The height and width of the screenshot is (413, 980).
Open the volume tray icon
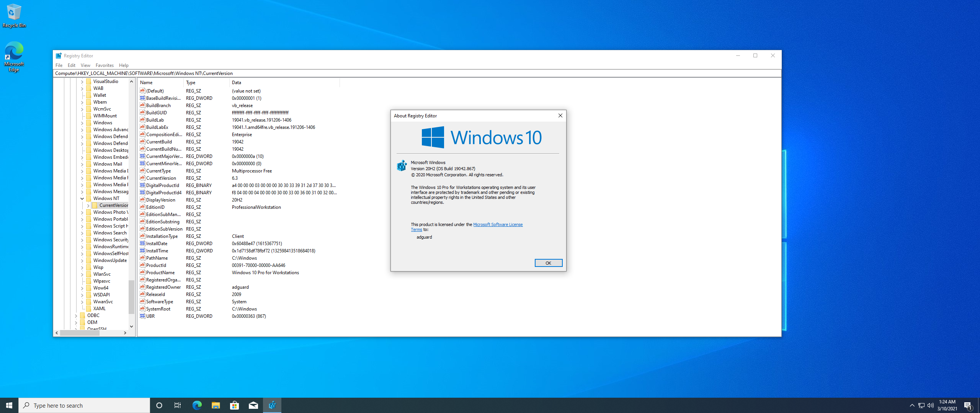(x=931, y=405)
